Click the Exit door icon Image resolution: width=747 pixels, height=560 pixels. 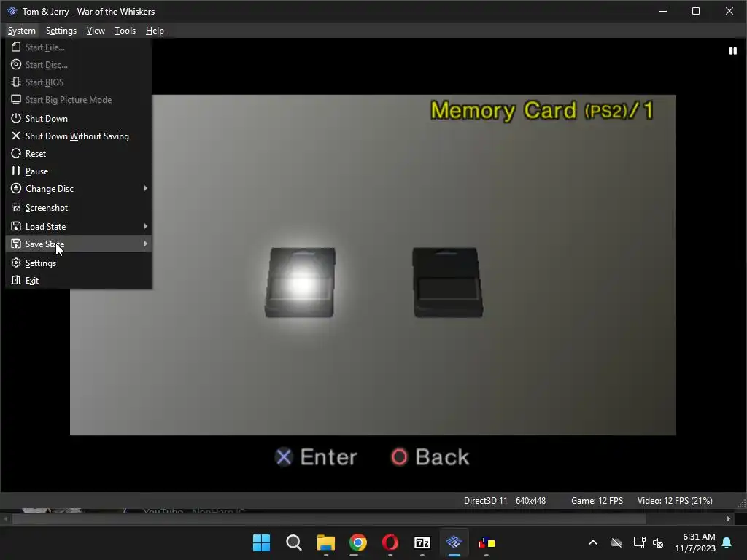point(16,281)
